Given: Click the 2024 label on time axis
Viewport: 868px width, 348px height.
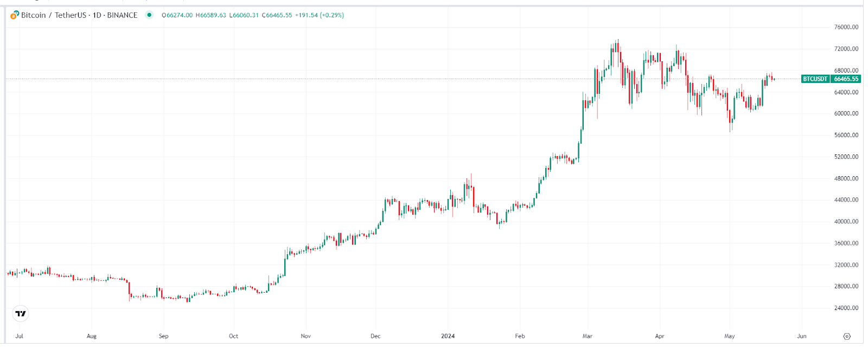Looking at the screenshot, I should coord(448,336).
